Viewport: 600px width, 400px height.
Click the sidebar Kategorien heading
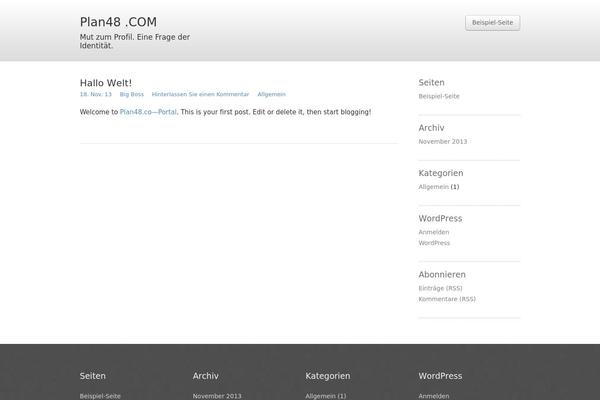pos(441,173)
